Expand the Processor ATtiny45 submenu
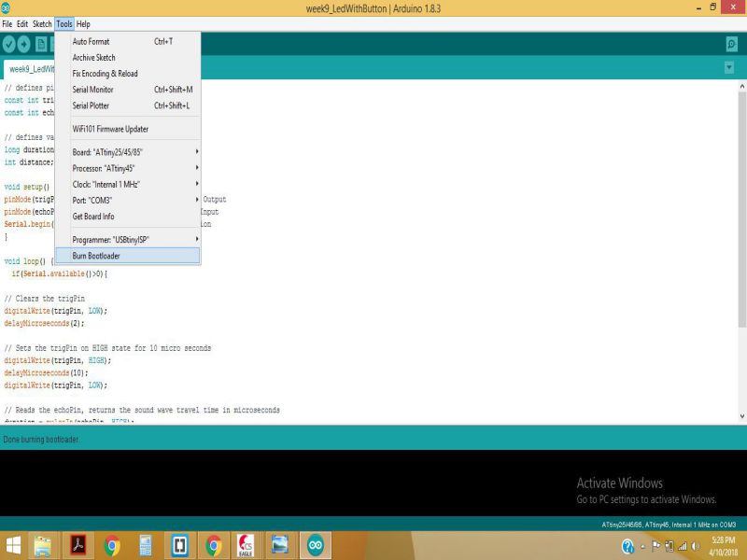 pos(128,168)
